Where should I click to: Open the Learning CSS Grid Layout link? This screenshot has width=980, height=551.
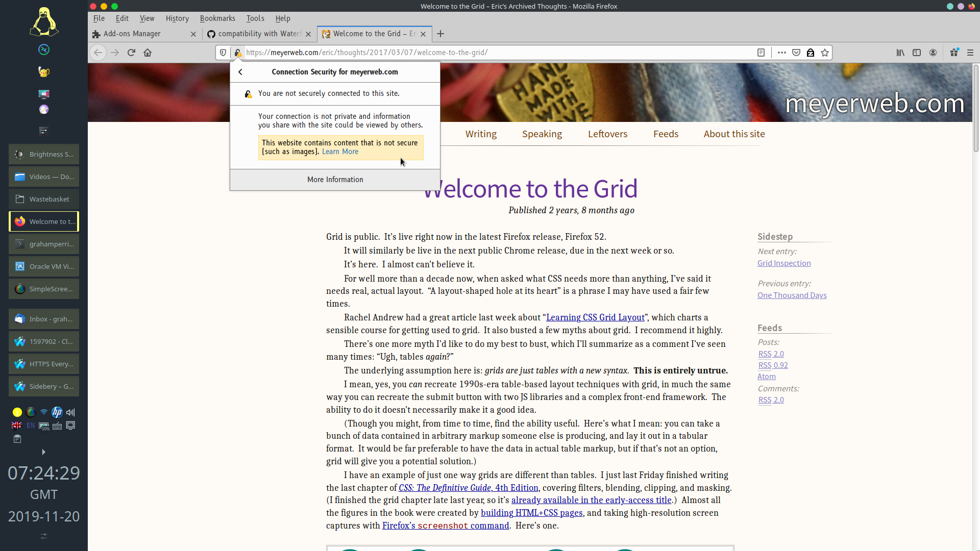[596, 317]
